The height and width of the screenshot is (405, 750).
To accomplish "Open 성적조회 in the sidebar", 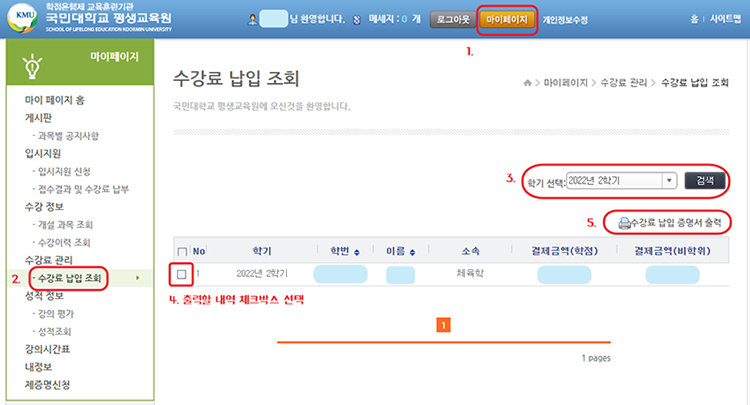I will pos(57,330).
